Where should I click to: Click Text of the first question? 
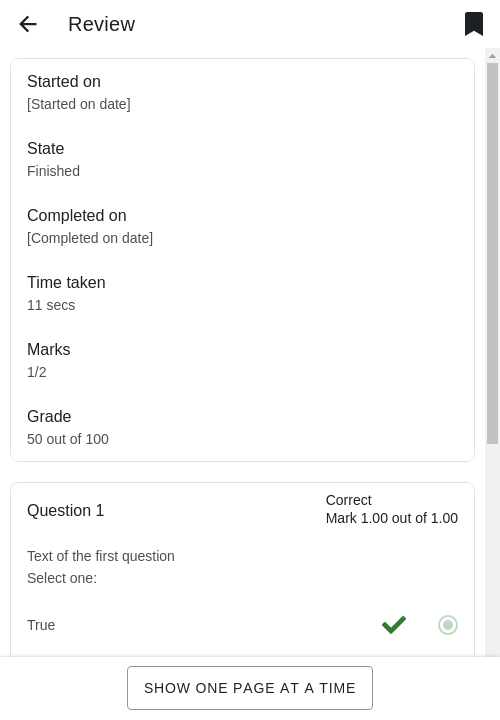pyautogui.click(x=101, y=556)
